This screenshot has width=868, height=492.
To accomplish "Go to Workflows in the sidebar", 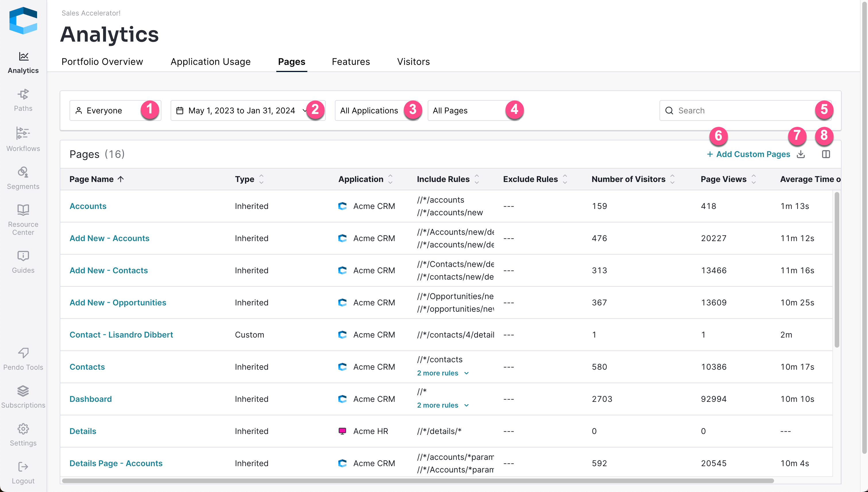I will pyautogui.click(x=23, y=139).
